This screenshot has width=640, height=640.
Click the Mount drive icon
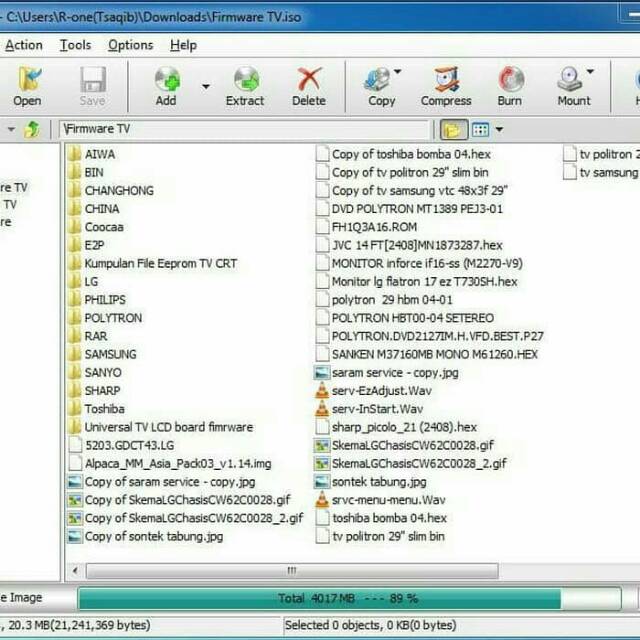(571, 85)
